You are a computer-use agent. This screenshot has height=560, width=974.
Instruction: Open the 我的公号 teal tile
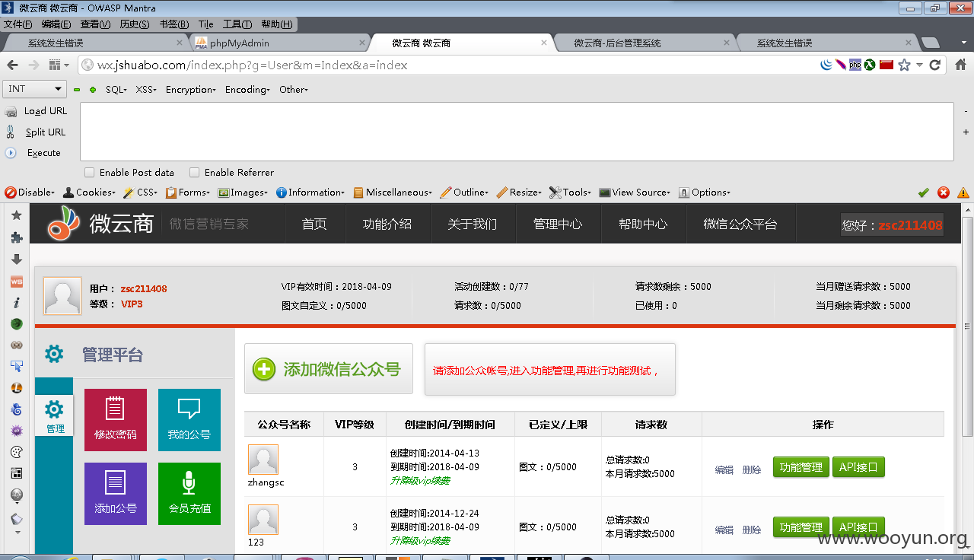click(189, 420)
